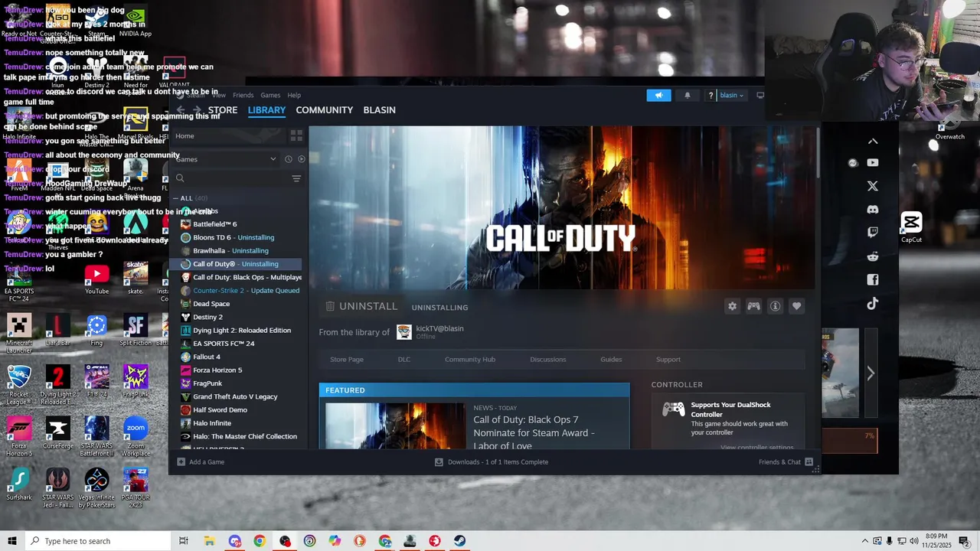Image resolution: width=980 pixels, height=551 pixels.
Task: Open Steam notifications bell
Action: point(688,96)
